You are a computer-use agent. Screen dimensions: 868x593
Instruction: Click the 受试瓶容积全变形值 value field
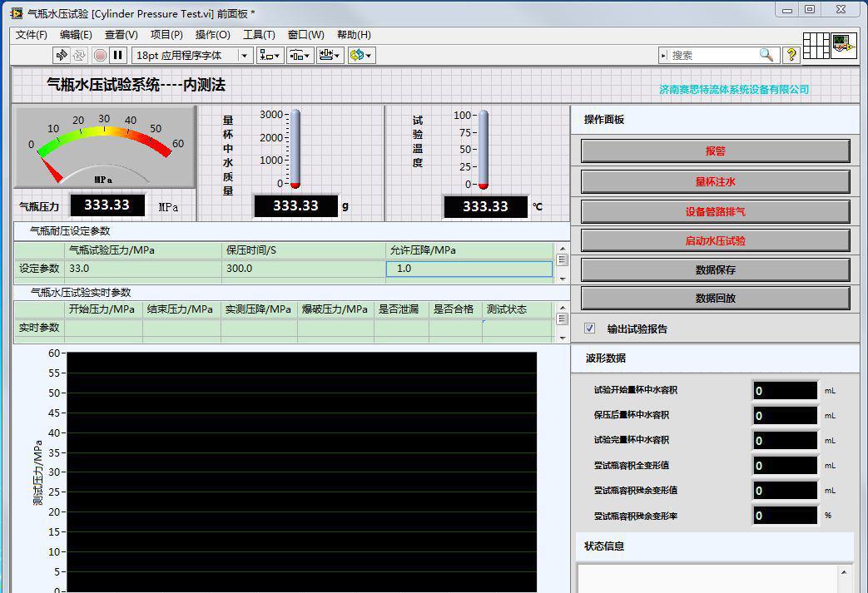tap(785, 466)
